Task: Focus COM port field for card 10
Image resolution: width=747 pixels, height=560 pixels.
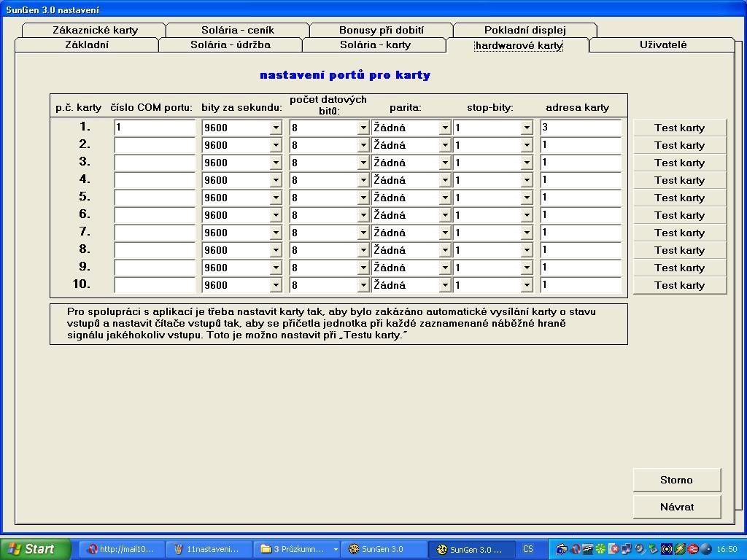Action: coord(155,285)
